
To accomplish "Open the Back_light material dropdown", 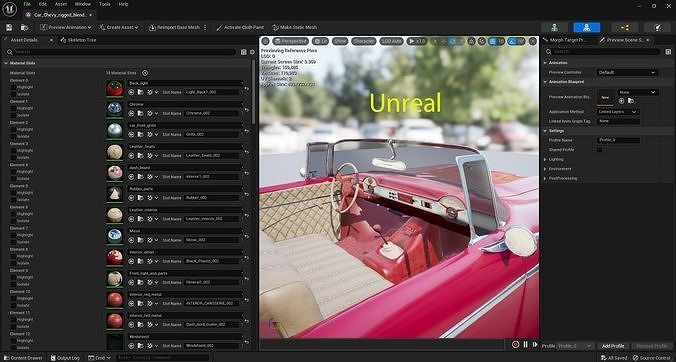I will [185, 83].
